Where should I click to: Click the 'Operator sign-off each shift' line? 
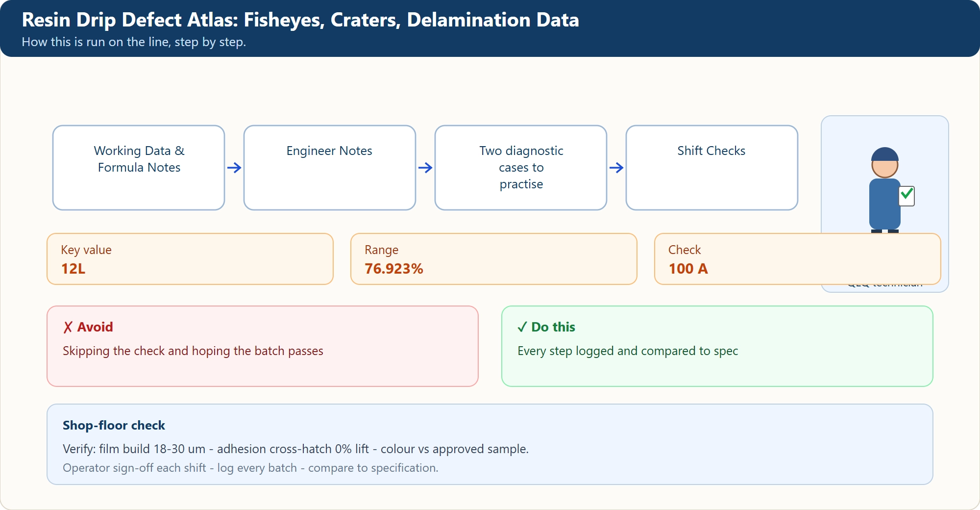[250, 468]
